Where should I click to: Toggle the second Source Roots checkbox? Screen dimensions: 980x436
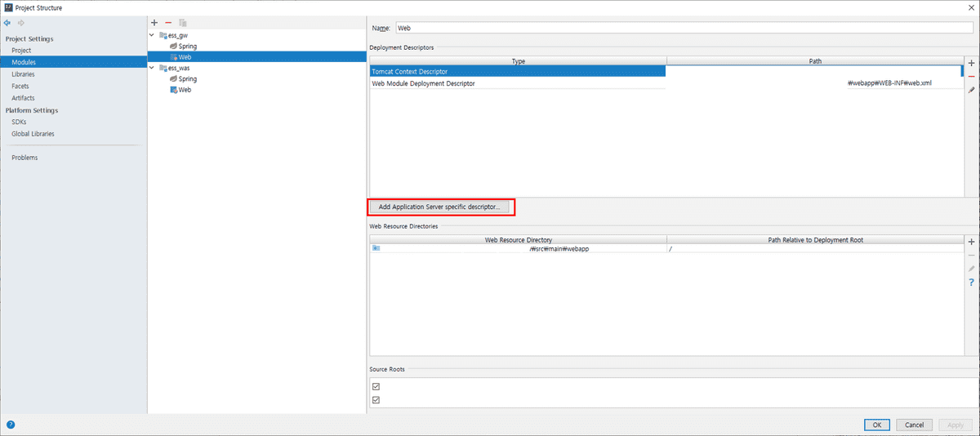point(376,400)
